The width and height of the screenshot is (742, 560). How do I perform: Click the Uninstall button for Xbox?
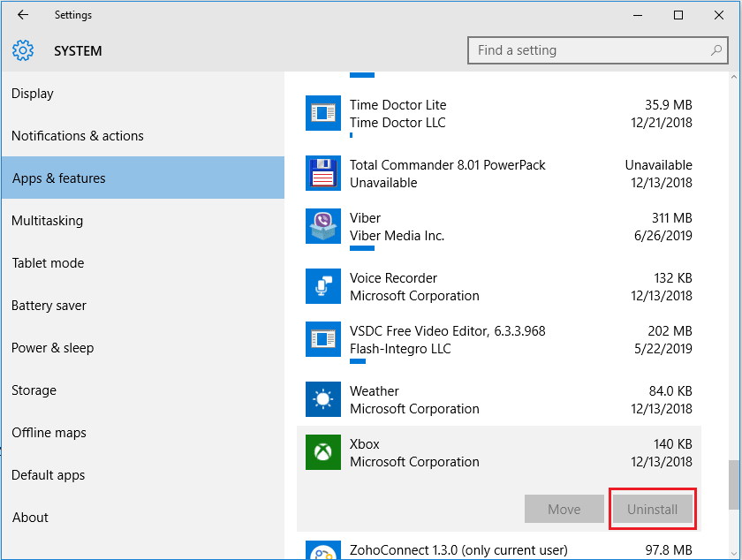652,510
